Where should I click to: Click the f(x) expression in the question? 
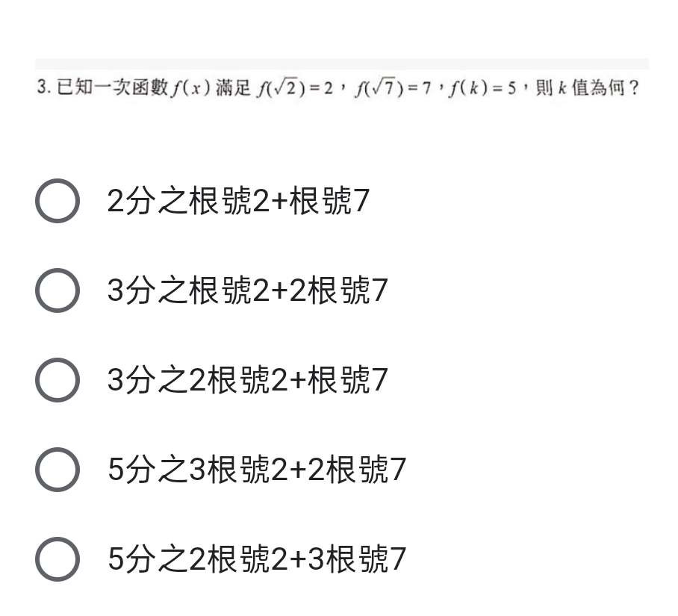point(190,88)
